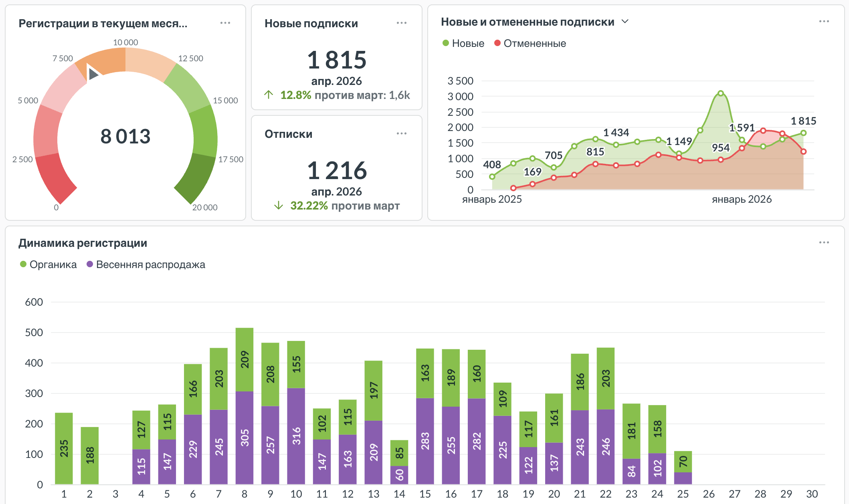This screenshot has height=504, width=849.
Task: Click the 1 216 unsubscribes value
Action: (337, 171)
